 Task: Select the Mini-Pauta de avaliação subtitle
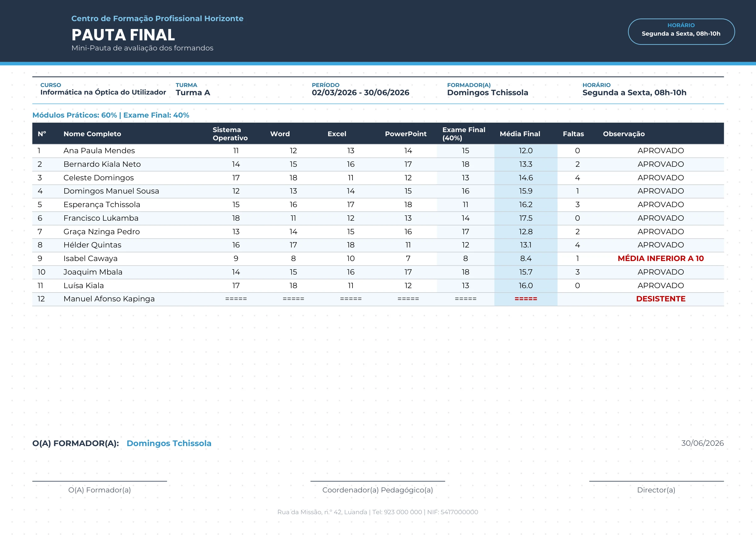[x=142, y=48]
